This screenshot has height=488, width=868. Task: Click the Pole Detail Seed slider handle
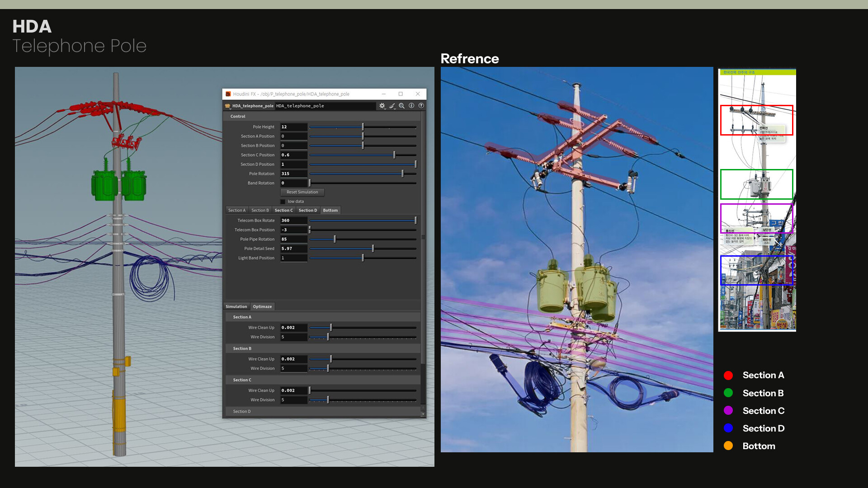373,249
